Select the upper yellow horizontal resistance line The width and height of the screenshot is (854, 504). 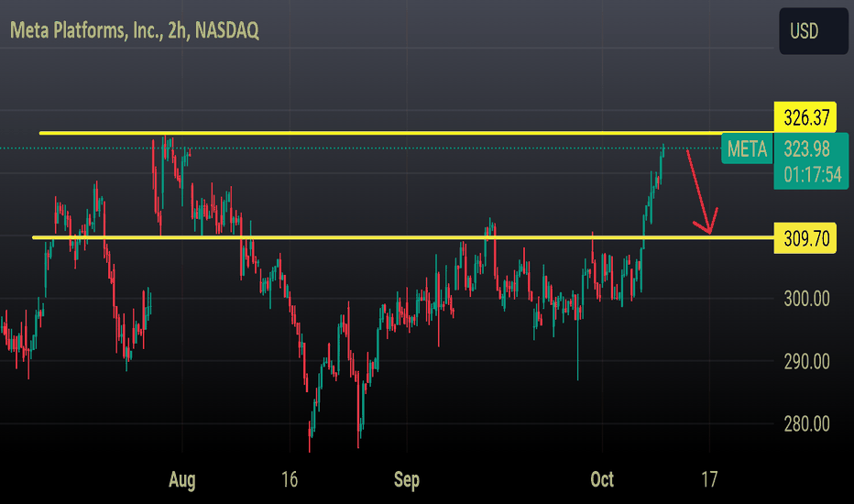click(406, 133)
